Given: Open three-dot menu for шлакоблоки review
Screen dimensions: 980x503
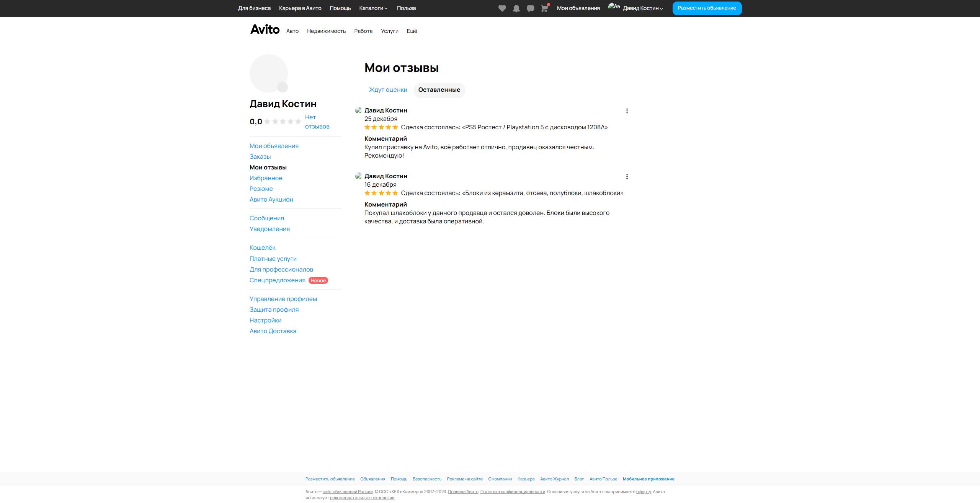Looking at the screenshot, I should click(x=627, y=177).
